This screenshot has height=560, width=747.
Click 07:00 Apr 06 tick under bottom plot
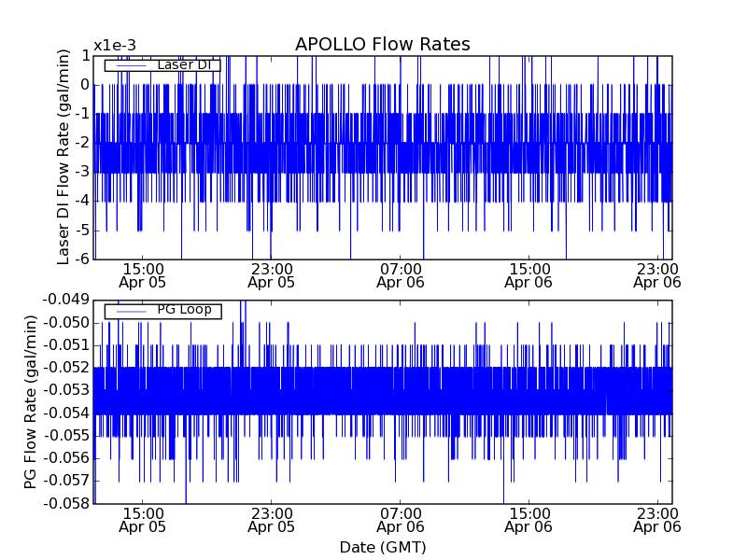(401, 520)
